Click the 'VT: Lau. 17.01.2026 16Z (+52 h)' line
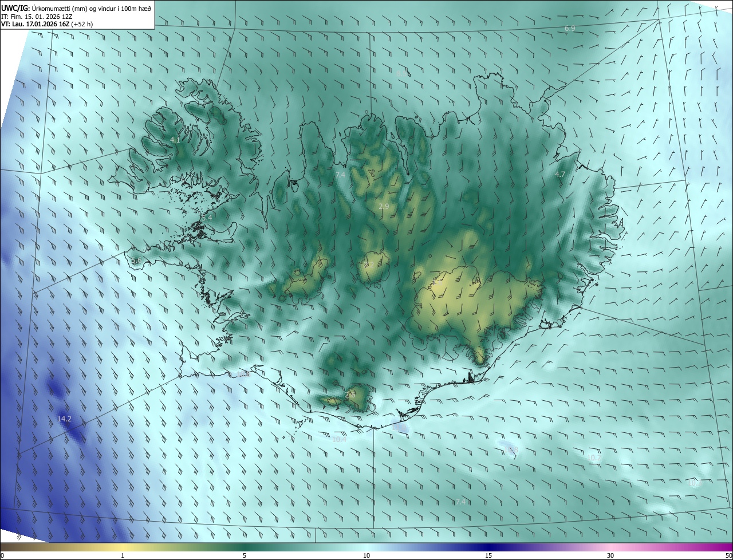 tap(47, 24)
